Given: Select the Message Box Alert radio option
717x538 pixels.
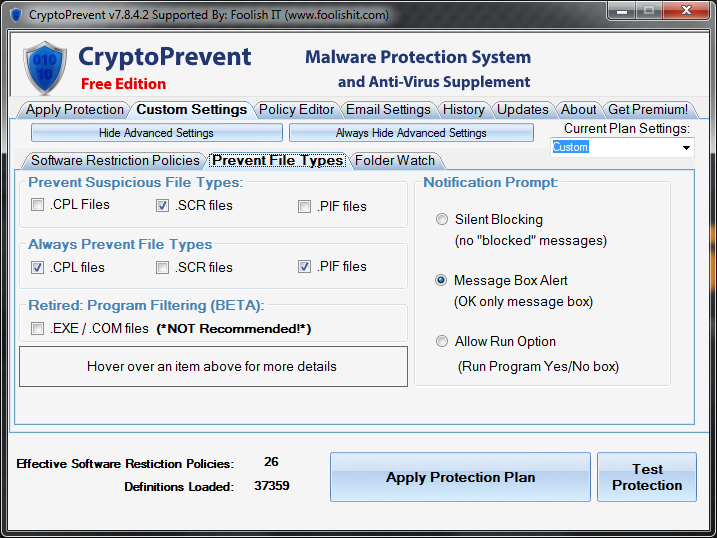Looking at the screenshot, I should click(x=441, y=280).
